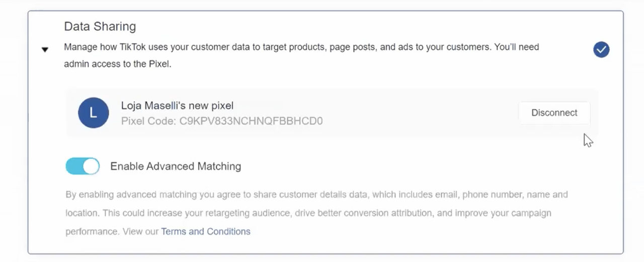
Task: Click the Manage how TikTok uses description
Action: (x=301, y=55)
